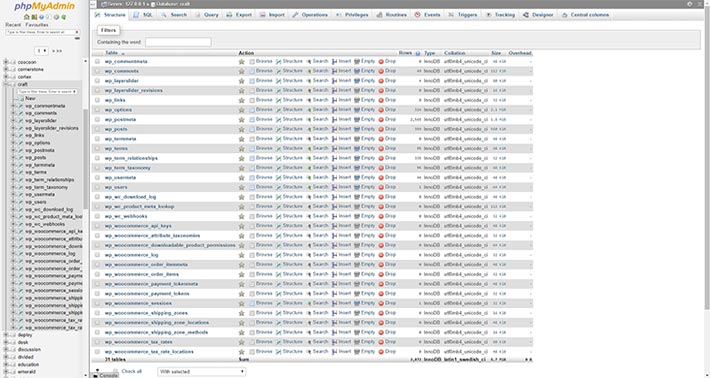This screenshot has height=378, width=710.
Task: Tick checkbox for wp_posts table
Action: 97,129
